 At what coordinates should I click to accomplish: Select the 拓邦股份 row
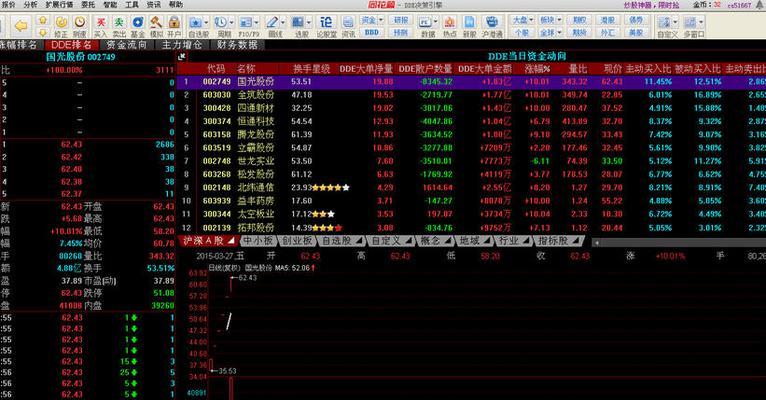pos(471,227)
